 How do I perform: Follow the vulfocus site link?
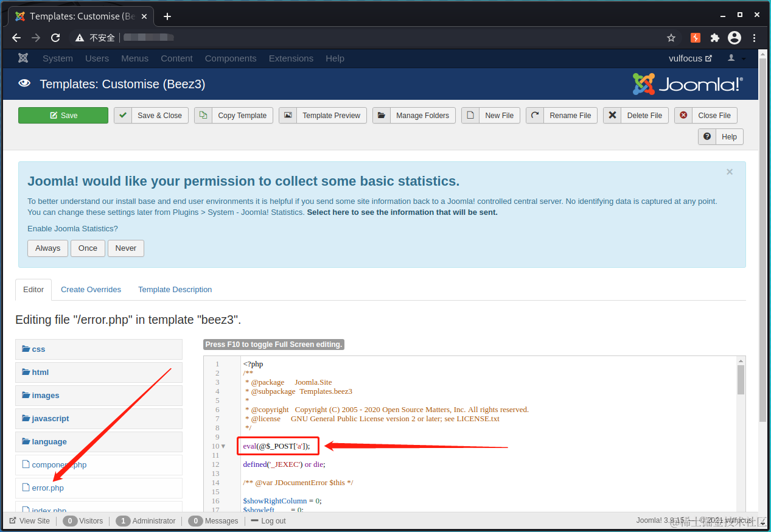point(690,58)
